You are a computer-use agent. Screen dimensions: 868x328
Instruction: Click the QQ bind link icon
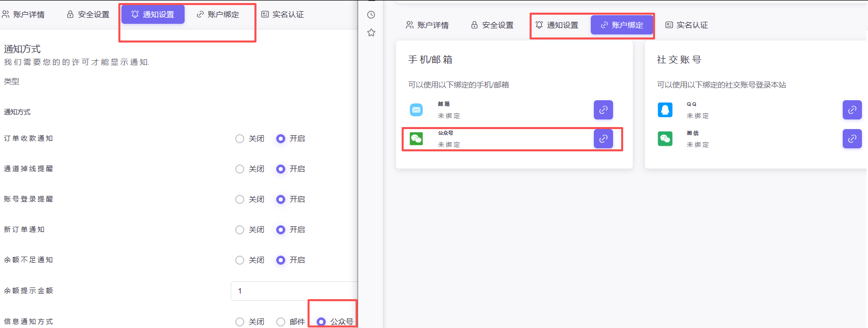click(852, 110)
